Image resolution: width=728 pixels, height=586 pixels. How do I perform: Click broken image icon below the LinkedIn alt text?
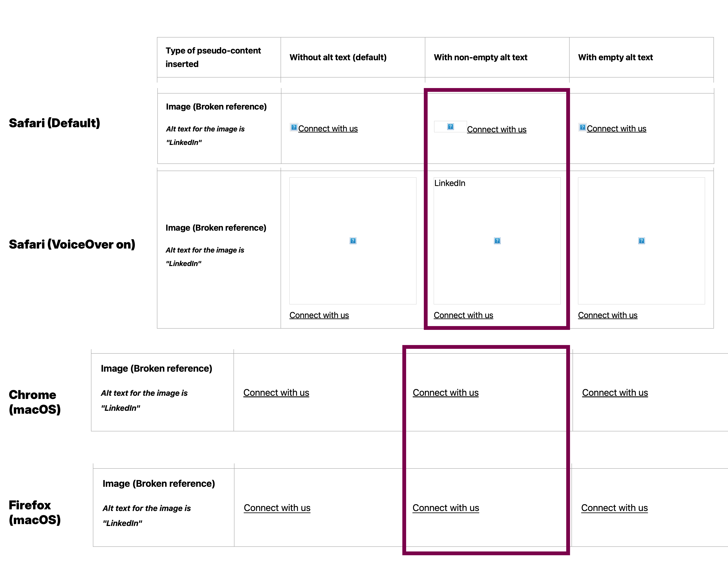point(497,241)
